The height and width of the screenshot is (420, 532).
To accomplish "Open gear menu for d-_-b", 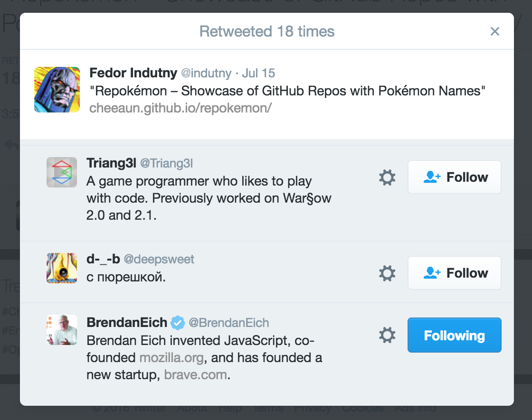I will (387, 273).
